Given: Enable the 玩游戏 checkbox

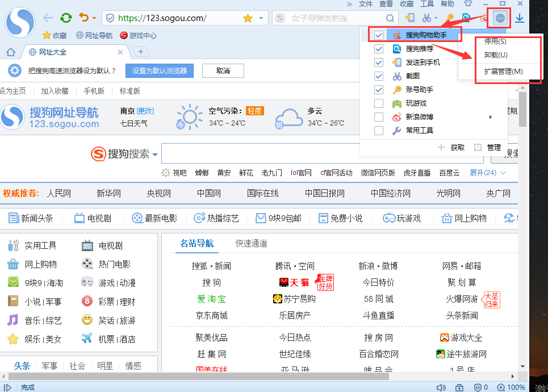Looking at the screenshot, I should point(378,103).
